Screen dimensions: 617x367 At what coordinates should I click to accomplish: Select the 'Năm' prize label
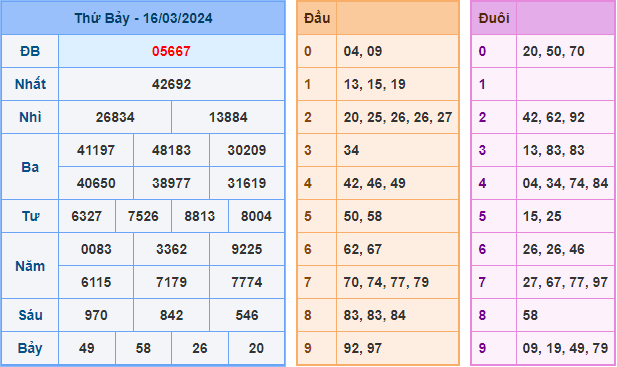tap(30, 266)
